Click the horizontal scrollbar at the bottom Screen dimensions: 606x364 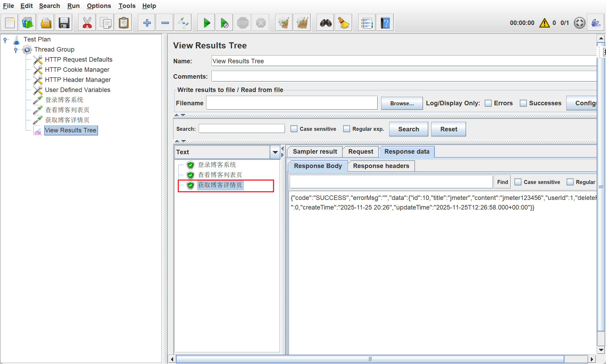pyautogui.click(x=370, y=359)
